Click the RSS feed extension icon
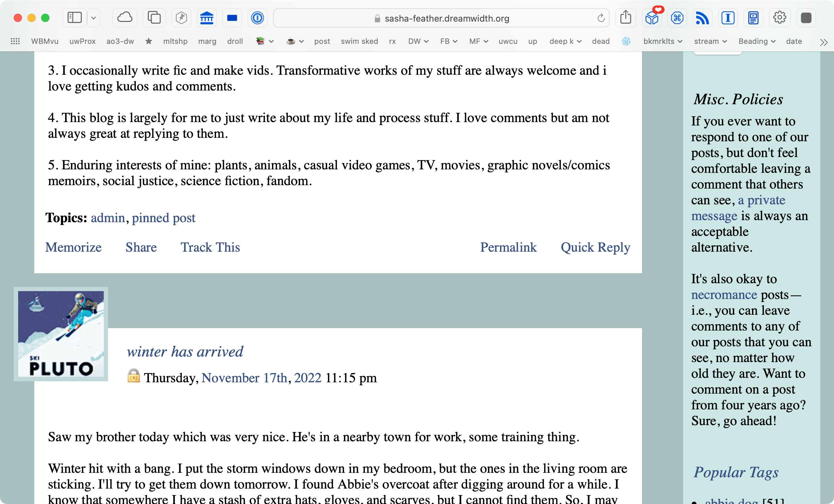This screenshot has height=504, width=834. (x=702, y=18)
